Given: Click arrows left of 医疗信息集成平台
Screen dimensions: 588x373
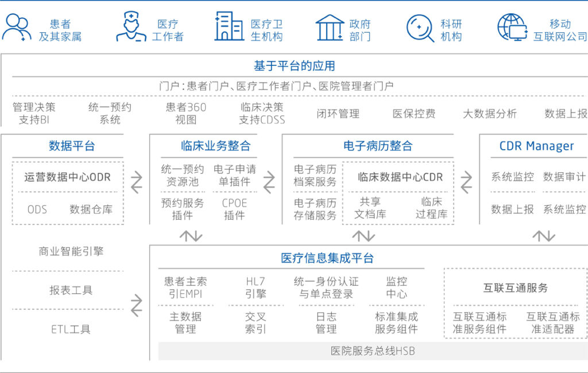Looking at the screenshot, I should 137,305.
